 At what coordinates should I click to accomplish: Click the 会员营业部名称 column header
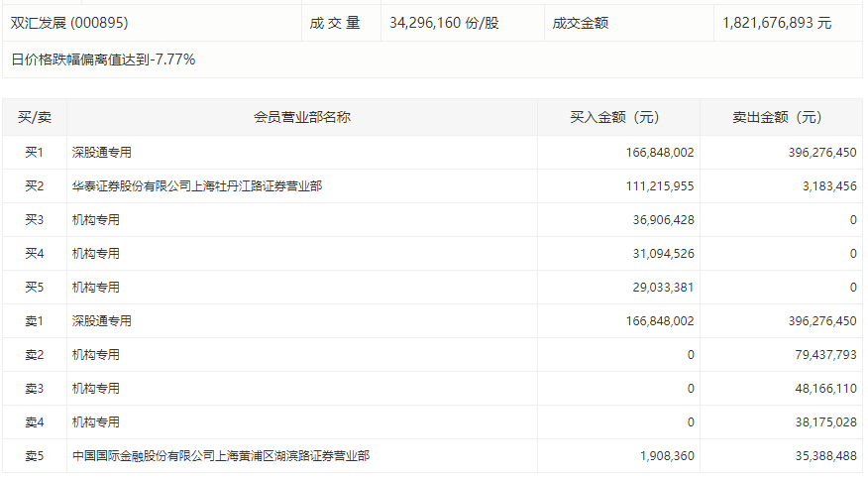tap(302, 117)
